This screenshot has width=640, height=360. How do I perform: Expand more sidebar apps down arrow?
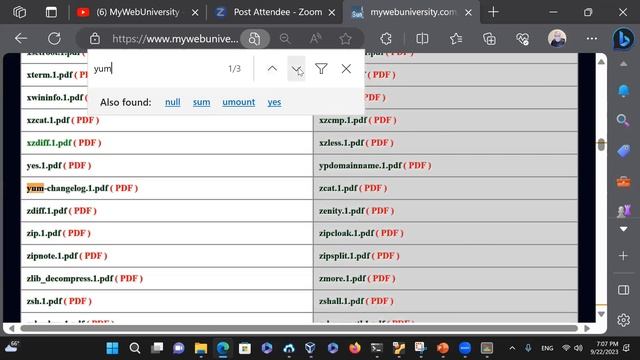pos(623,229)
